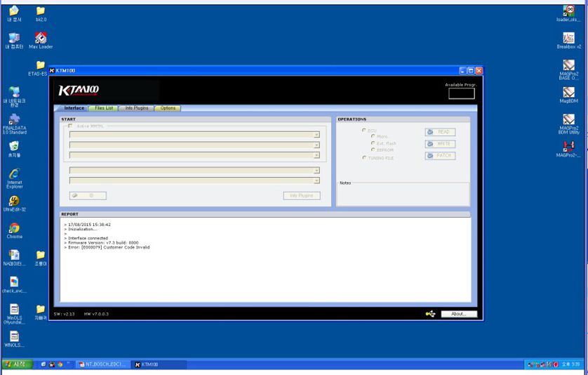Open Max Loader desktop icon
588x375 pixels.
[x=41, y=41]
